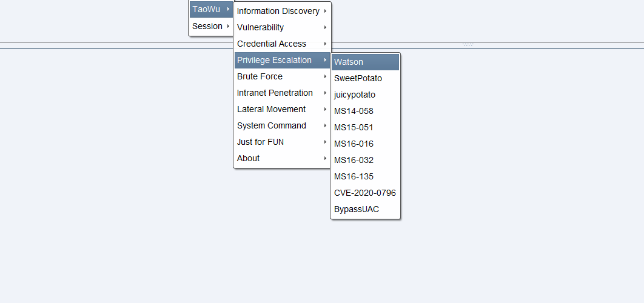
Task: Open the Lateral Movement submenu
Action: [282, 109]
